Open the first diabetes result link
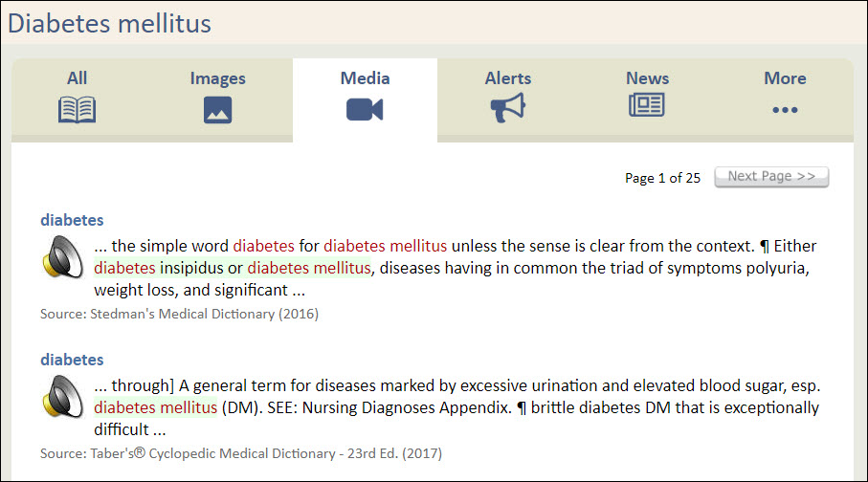Image resolution: width=868 pixels, height=482 pixels. point(72,220)
